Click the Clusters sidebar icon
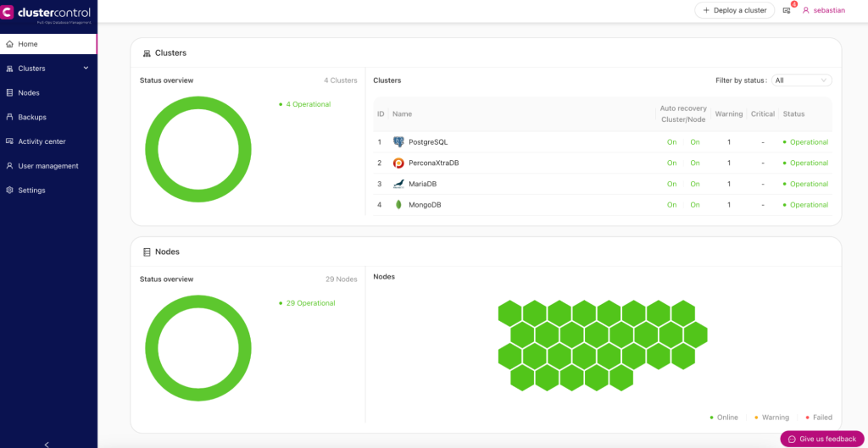 (x=9, y=69)
